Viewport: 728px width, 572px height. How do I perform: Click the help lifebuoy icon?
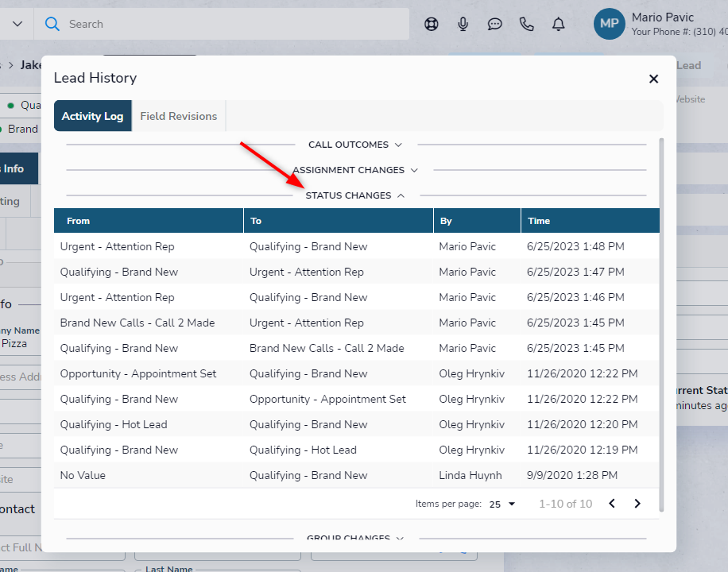pos(432,24)
